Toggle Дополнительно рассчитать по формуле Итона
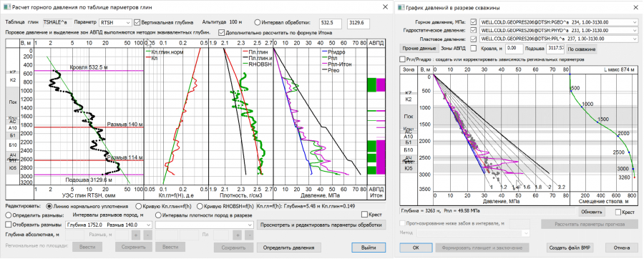644x259 pixels. point(222,32)
